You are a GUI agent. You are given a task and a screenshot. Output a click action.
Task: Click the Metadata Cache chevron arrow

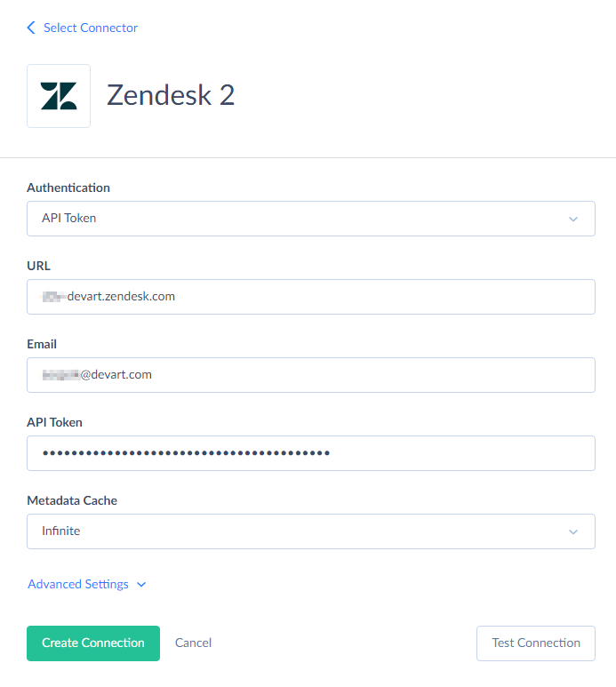(573, 531)
